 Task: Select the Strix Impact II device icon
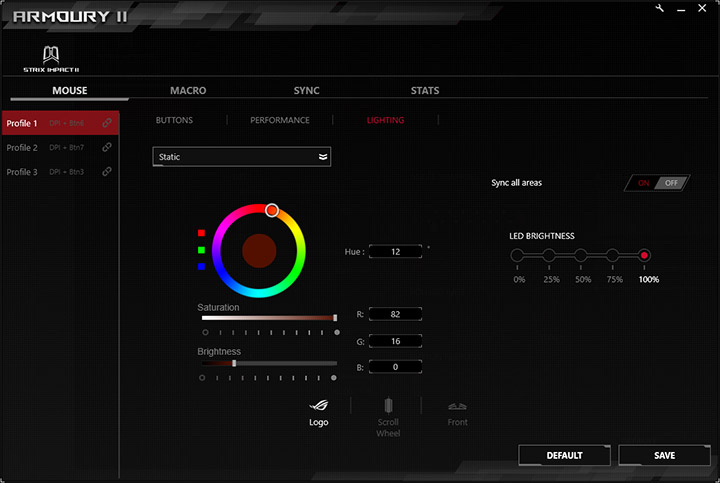click(51, 59)
